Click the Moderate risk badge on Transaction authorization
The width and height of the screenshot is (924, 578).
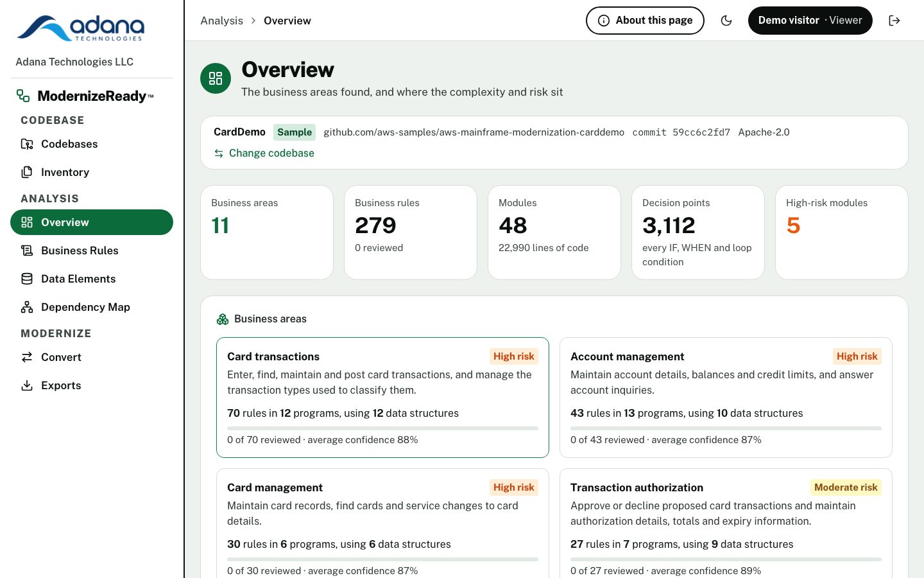tap(846, 487)
